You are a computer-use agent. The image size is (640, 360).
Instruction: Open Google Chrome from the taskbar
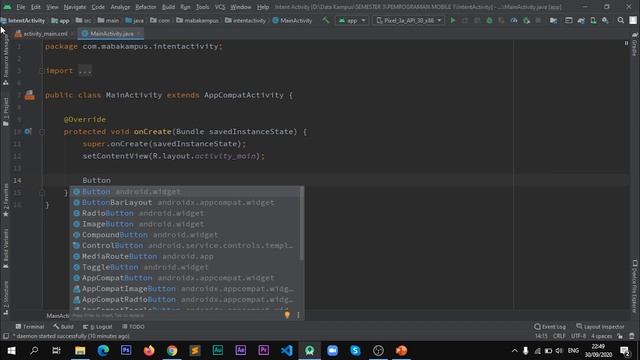(x=172, y=351)
